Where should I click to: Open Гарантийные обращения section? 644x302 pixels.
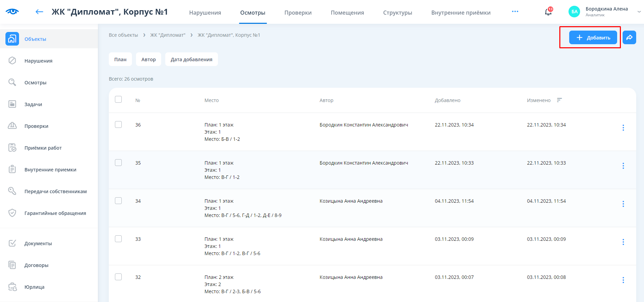coord(55,213)
